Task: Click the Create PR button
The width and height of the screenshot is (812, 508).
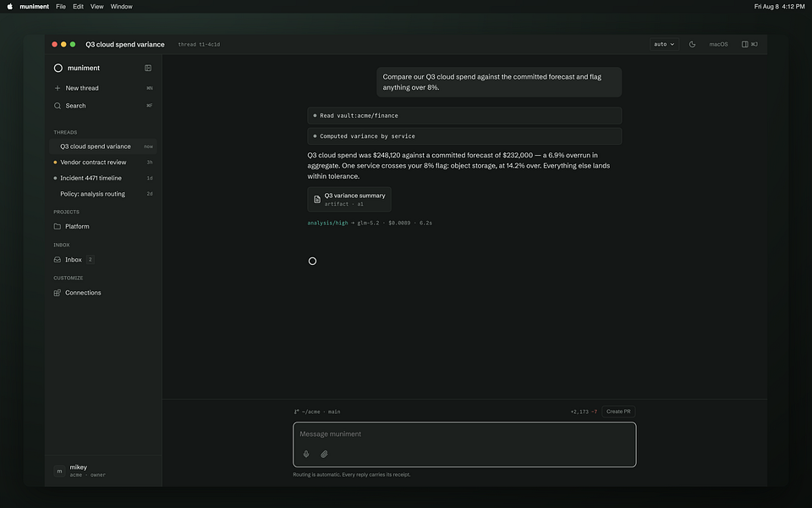Action: pos(618,411)
